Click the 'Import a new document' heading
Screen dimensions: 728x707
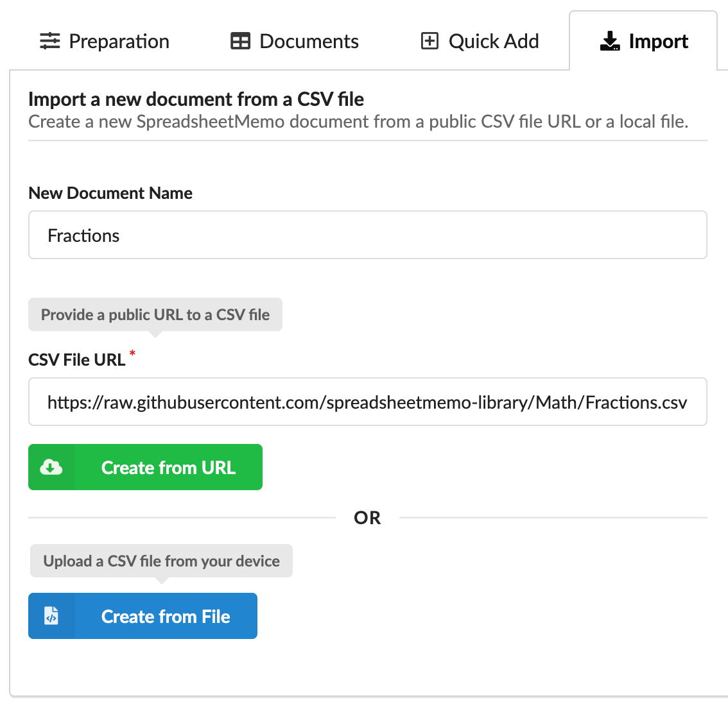tap(196, 99)
